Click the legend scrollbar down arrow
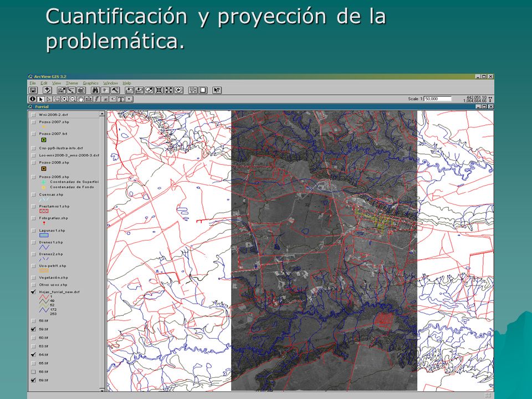The width and height of the screenshot is (532, 399). coord(102,389)
